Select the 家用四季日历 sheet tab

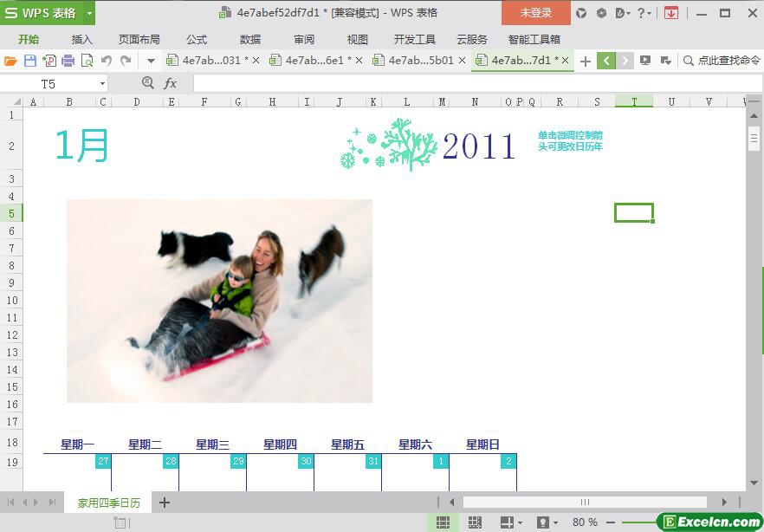point(108,503)
